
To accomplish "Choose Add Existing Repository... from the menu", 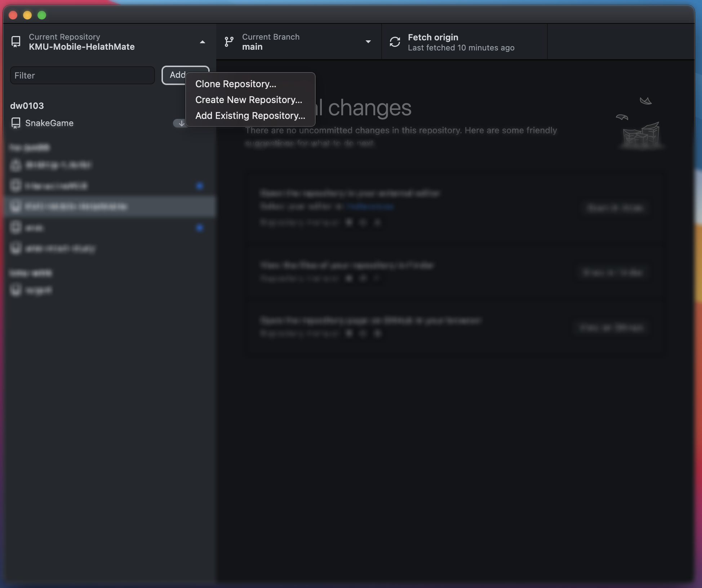I will pyautogui.click(x=250, y=116).
